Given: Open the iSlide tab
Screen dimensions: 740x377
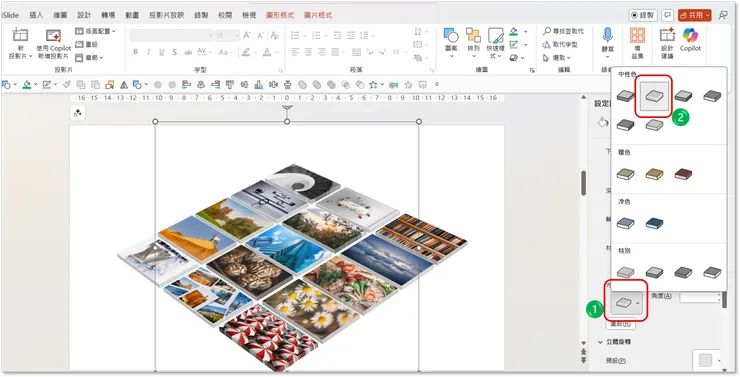Looking at the screenshot, I should pyautogui.click(x=9, y=15).
